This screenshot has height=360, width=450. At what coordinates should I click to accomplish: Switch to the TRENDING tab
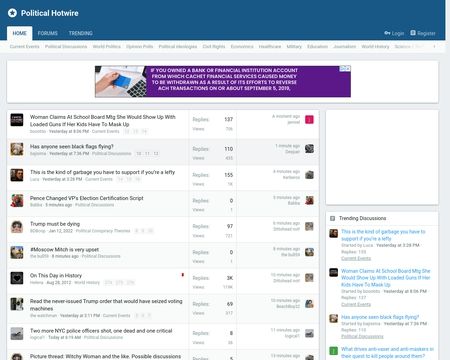click(81, 33)
